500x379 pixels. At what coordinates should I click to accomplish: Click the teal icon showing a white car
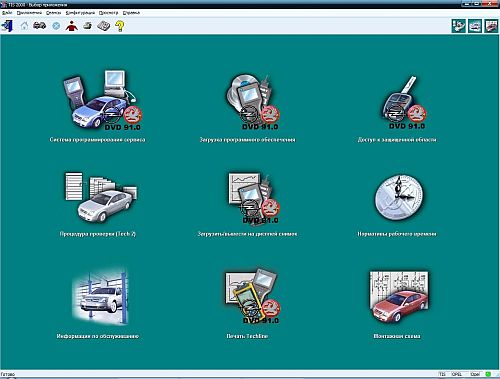(x=475, y=26)
